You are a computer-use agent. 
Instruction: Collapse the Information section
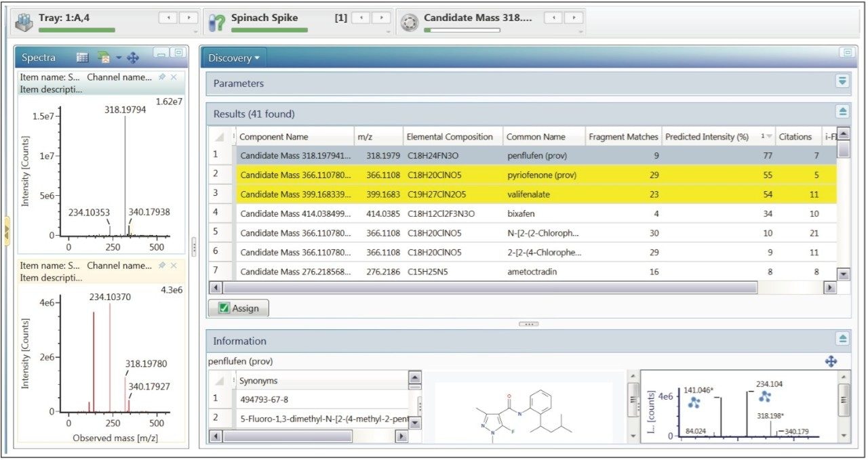pos(843,339)
